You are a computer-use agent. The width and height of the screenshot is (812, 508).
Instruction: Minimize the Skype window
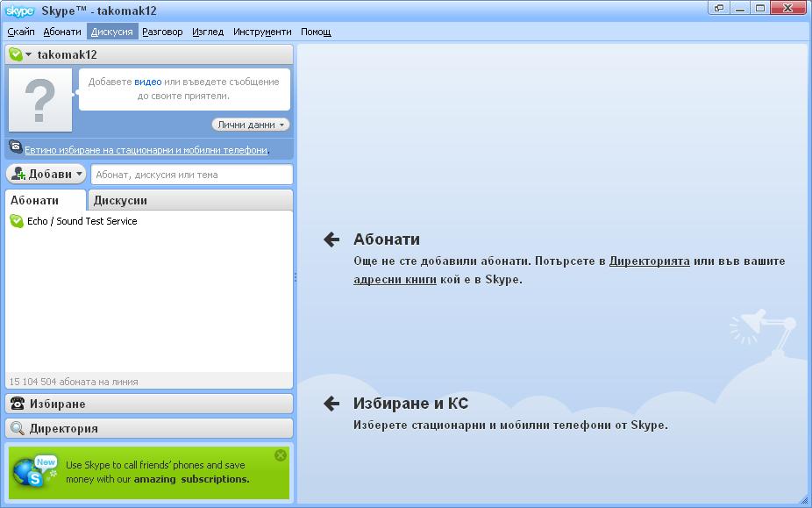pos(739,8)
